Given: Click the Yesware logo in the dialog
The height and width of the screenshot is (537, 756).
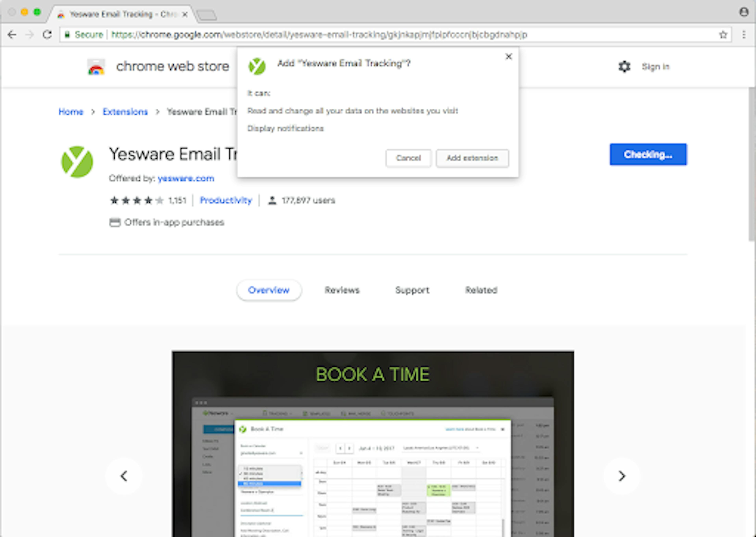Looking at the screenshot, I should 257,66.
